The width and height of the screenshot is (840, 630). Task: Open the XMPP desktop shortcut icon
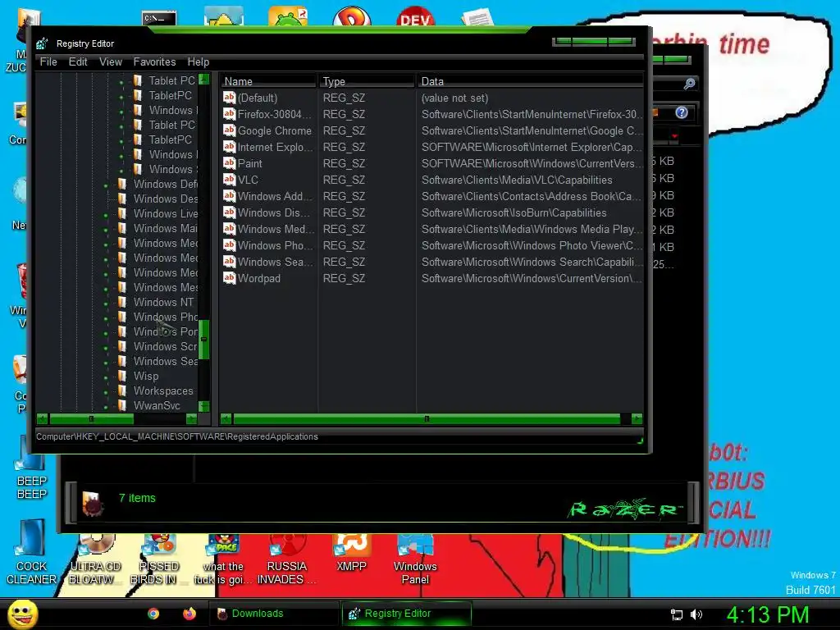tap(351, 546)
